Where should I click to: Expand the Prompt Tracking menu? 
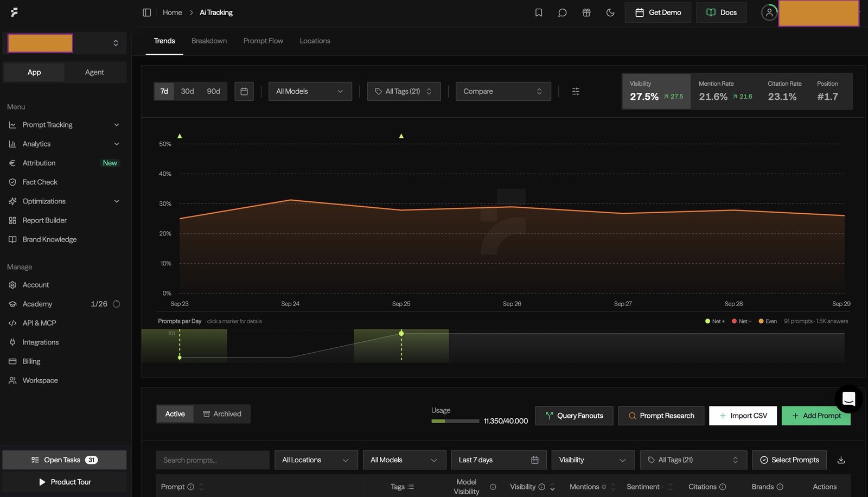pos(64,125)
